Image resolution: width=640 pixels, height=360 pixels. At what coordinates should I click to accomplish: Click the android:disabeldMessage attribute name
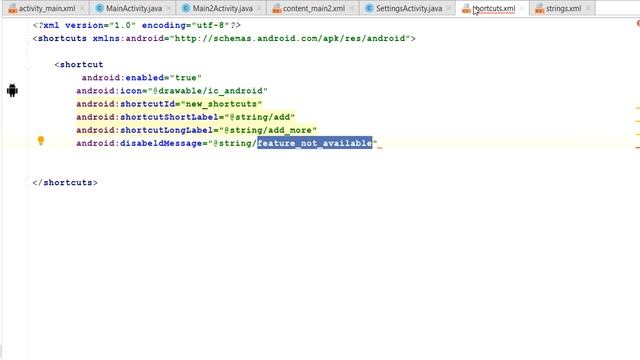tap(139, 143)
